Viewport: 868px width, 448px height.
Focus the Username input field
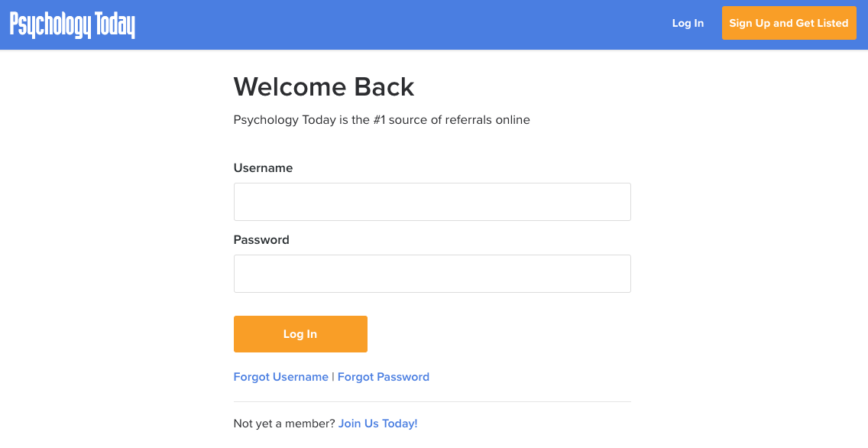[x=432, y=202]
